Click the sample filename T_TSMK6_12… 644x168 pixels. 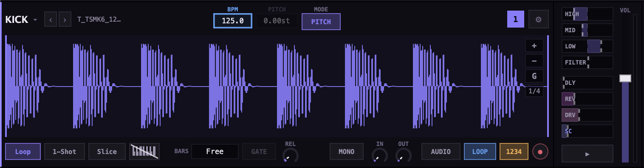point(99,20)
